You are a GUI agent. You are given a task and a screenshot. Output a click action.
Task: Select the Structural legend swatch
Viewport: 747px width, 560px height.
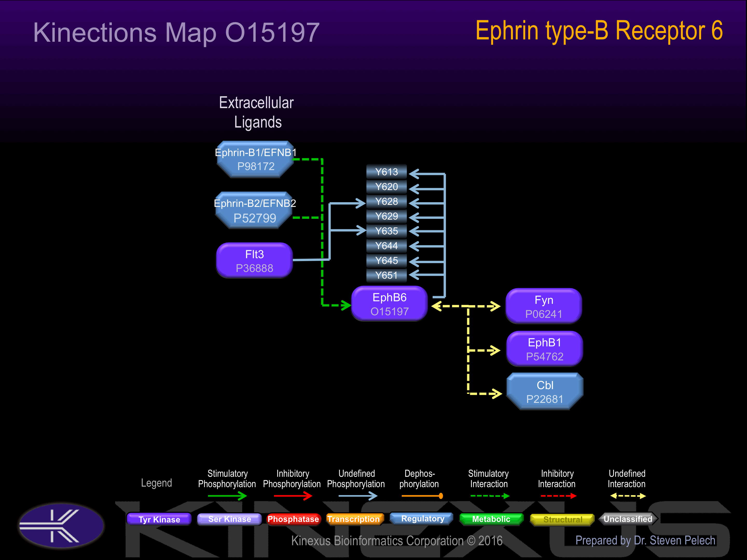point(562,520)
